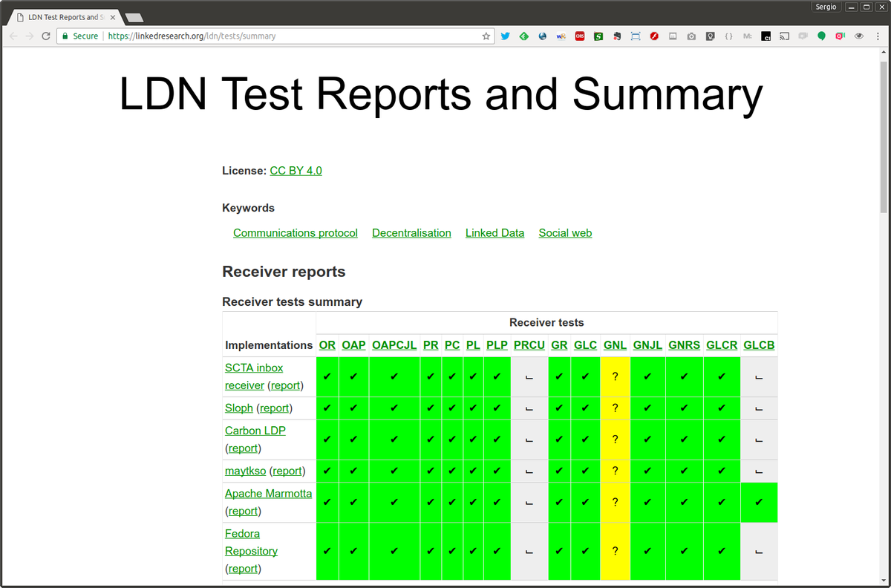Click Apache Marmotta's green GLCB check cell
Image resolution: width=891 pixels, height=588 pixels.
(x=759, y=503)
